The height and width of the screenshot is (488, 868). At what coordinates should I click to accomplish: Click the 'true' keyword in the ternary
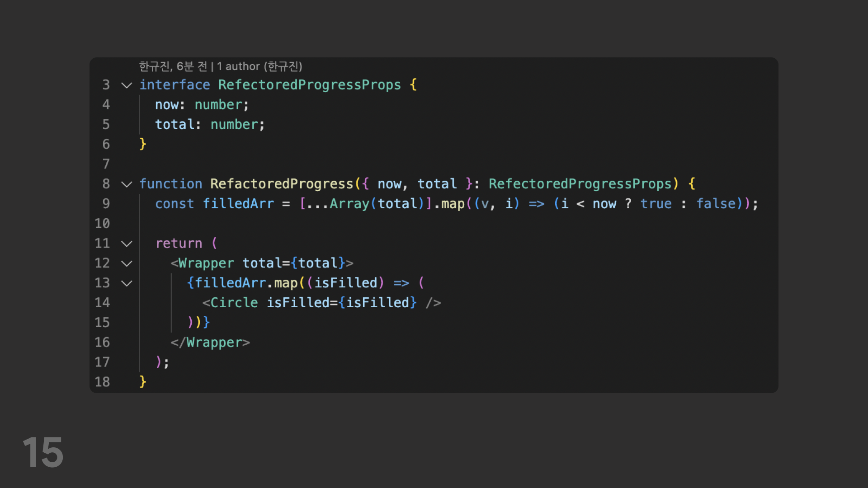tap(656, 204)
